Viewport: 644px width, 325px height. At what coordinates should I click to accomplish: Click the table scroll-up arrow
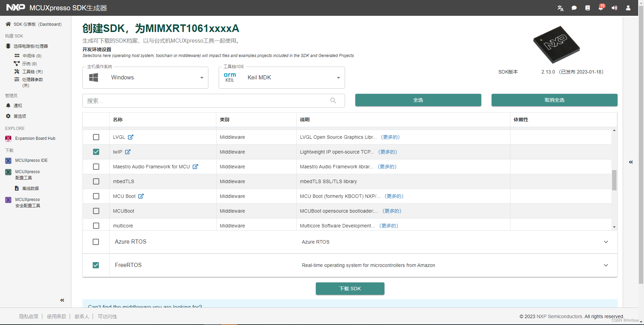pyautogui.click(x=614, y=131)
